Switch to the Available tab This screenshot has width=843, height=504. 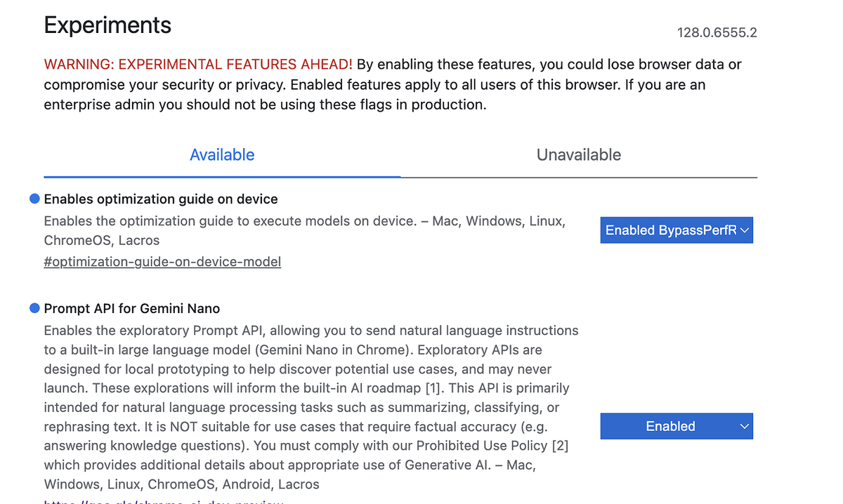222,155
